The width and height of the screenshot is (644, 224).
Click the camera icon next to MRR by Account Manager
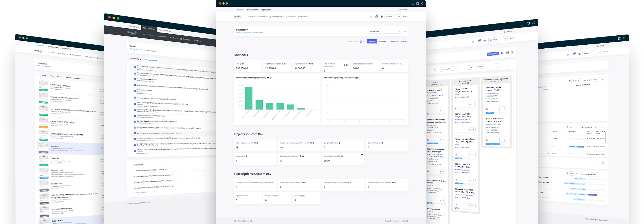[271, 78]
